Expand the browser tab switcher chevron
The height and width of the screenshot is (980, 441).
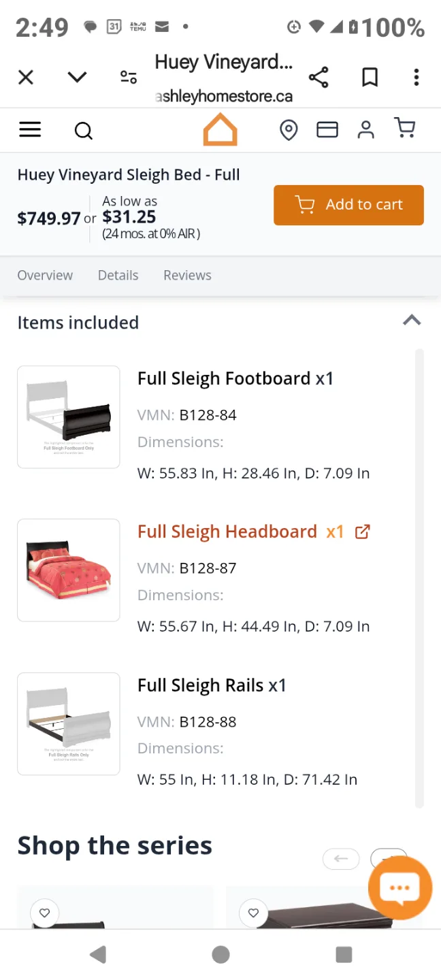77,77
